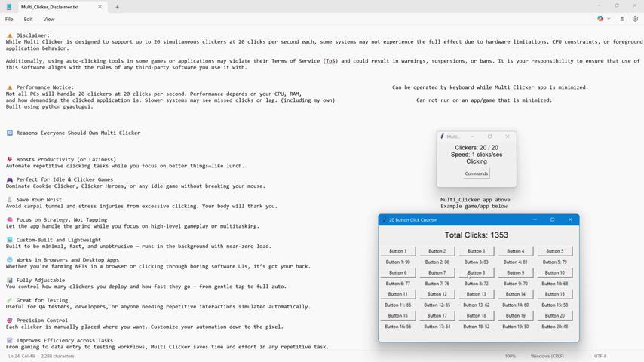Click the account profile icon
The height and width of the screenshot is (362, 644).
coord(622,19)
